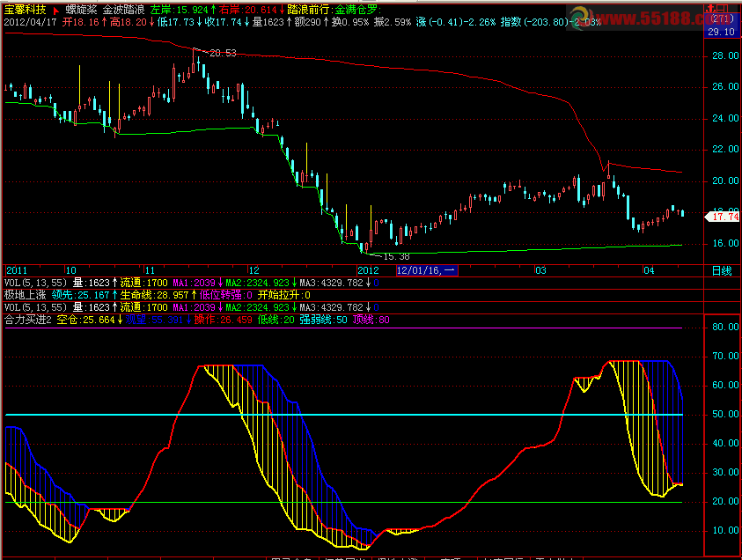Click the red up arrow at top right
742x560 pixels.
(x=711, y=9)
